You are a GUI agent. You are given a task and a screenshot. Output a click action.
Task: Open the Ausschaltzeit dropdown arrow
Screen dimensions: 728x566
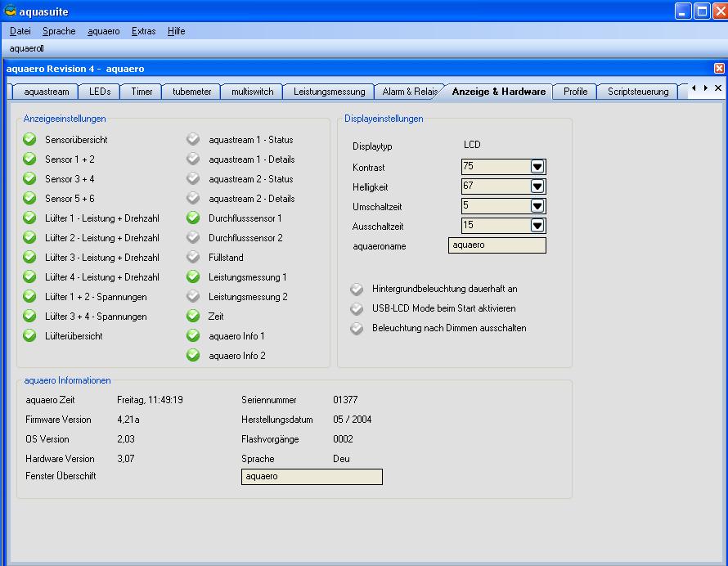click(x=537, y=226)
